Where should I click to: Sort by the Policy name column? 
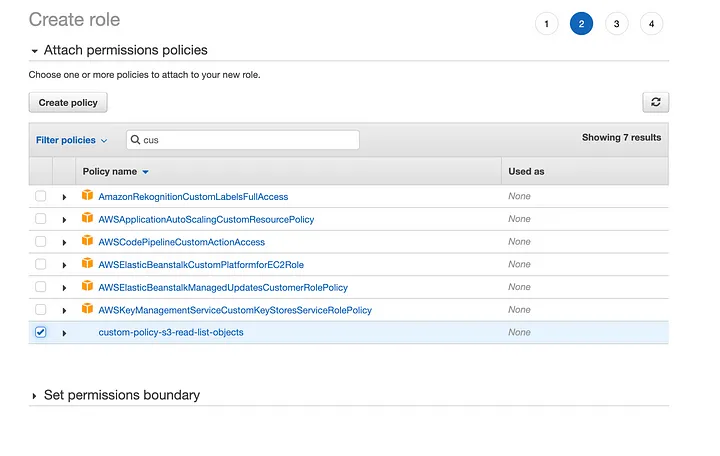(x=115, y=171)
